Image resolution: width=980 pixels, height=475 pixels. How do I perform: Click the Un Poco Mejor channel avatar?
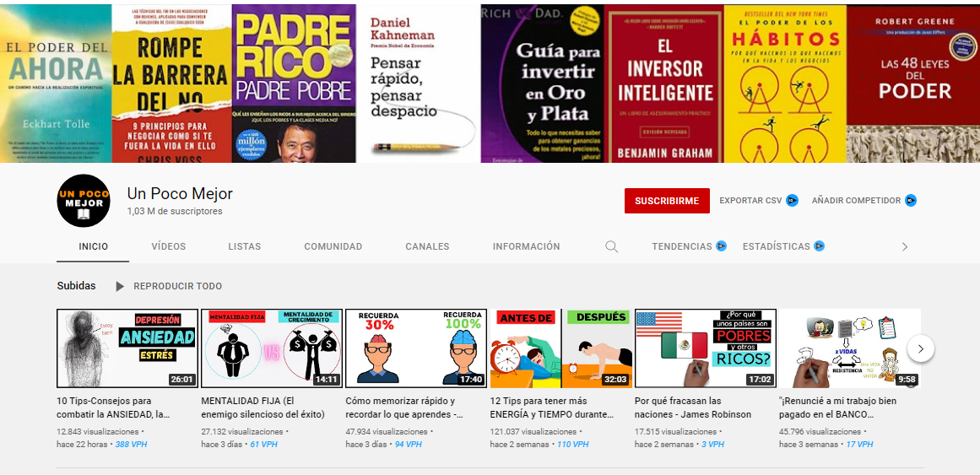point(83,201)
